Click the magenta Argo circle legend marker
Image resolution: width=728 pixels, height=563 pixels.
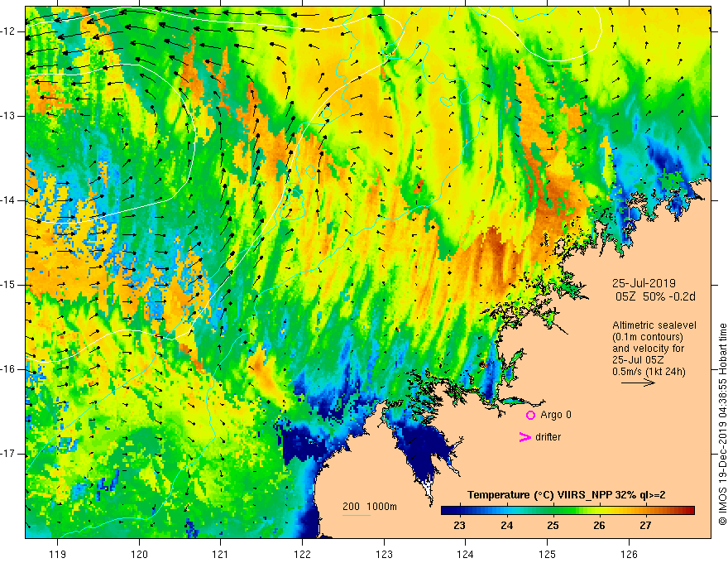pos(530,416)
